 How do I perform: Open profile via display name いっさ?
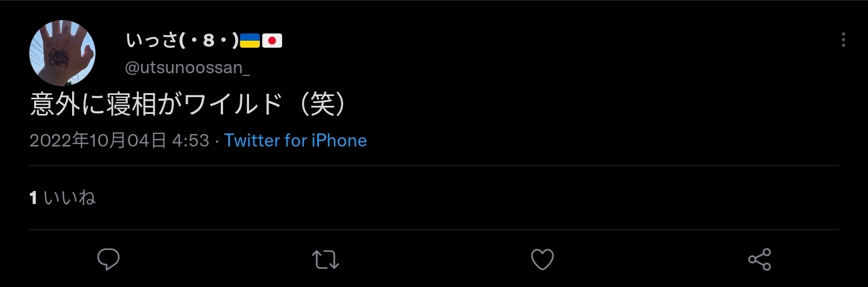(151, 40)
